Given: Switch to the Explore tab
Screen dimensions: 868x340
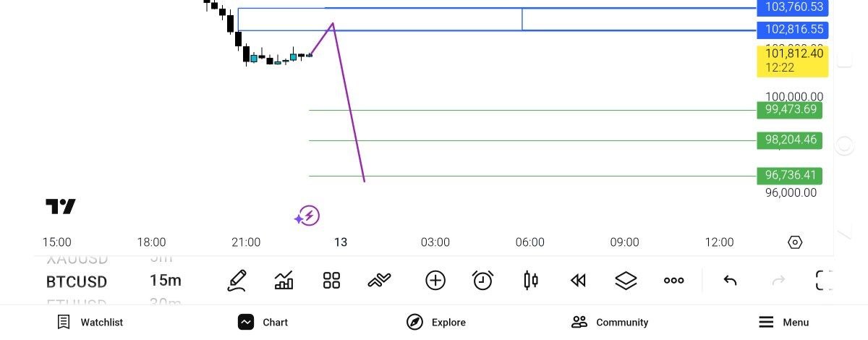Looking at the screenshot, I should click(435, 322).
